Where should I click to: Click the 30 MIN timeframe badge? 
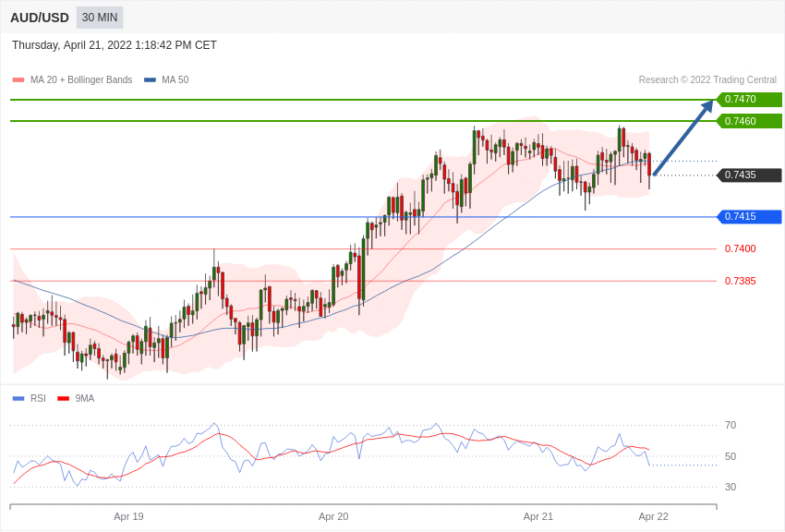click(100, 18)
